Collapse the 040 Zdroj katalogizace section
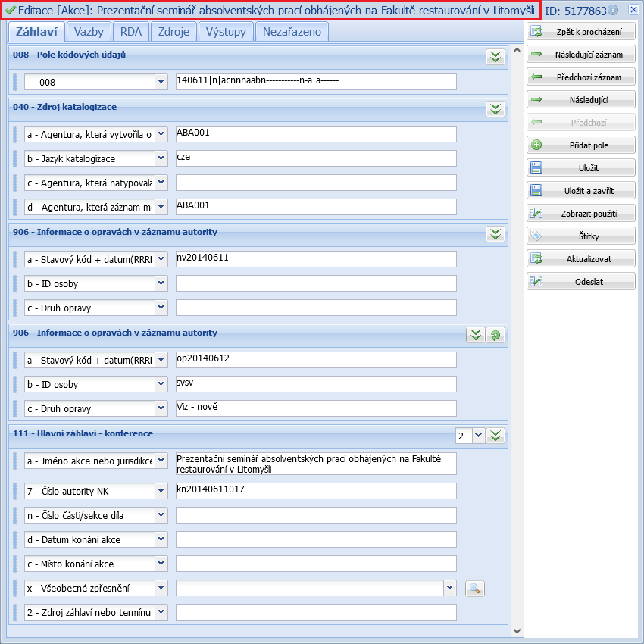The image size is (644, 644). pos(495,108)
